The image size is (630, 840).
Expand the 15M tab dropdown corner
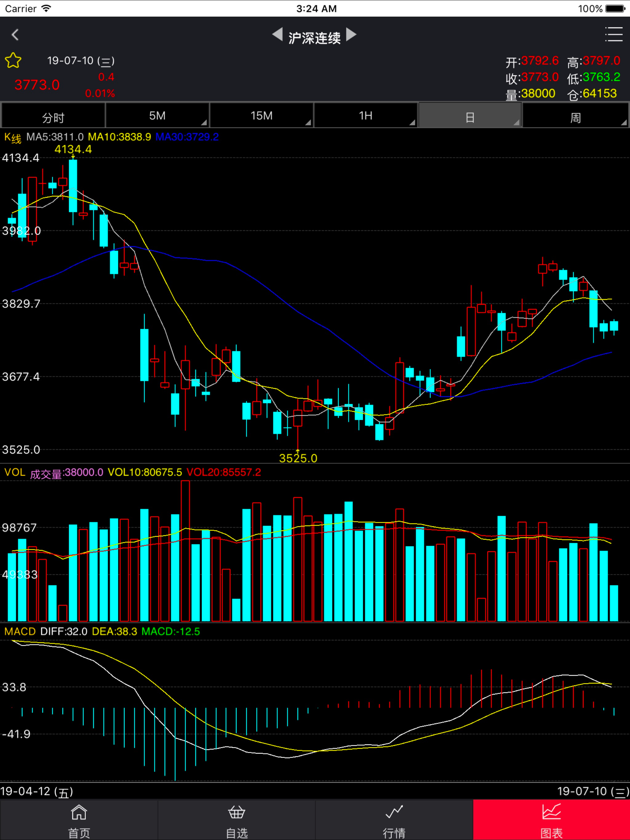coord(308,123)
